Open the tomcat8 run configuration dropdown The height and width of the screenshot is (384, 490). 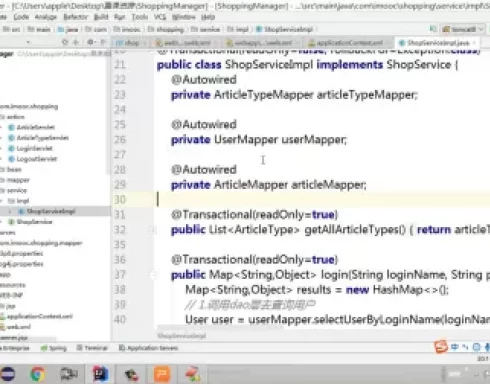pos(463,29)
